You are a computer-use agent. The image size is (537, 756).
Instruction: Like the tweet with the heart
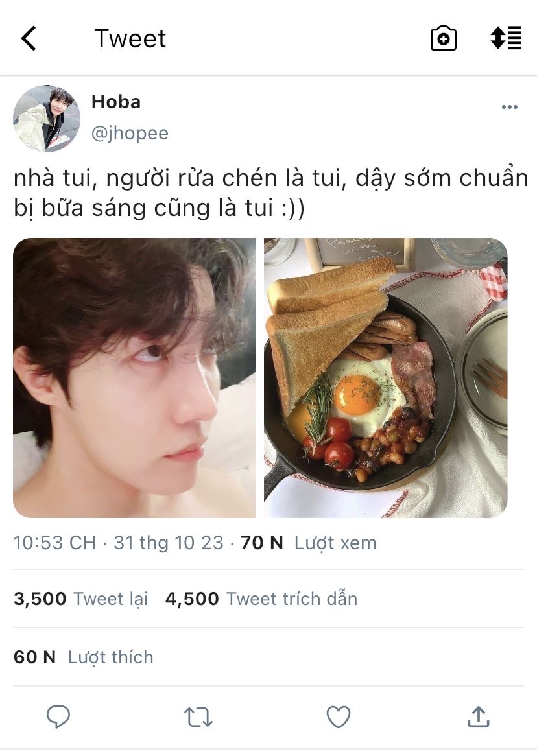[339, 717]
